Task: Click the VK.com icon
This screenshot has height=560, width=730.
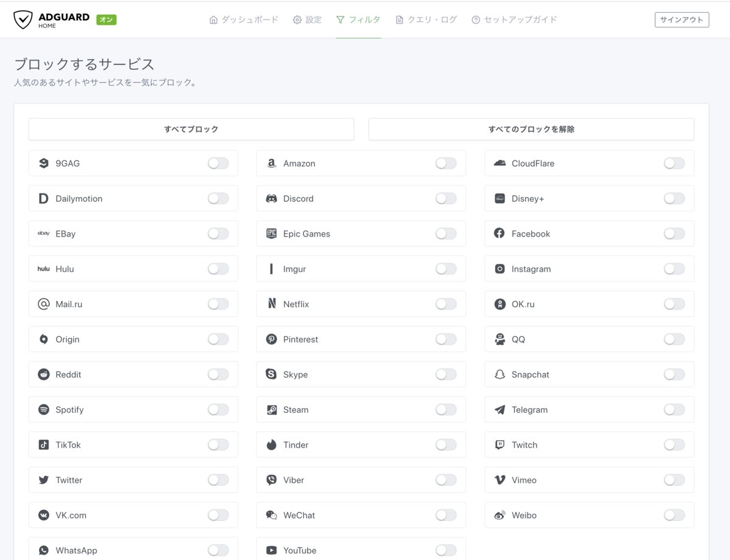Action: [x=44, y=516]
